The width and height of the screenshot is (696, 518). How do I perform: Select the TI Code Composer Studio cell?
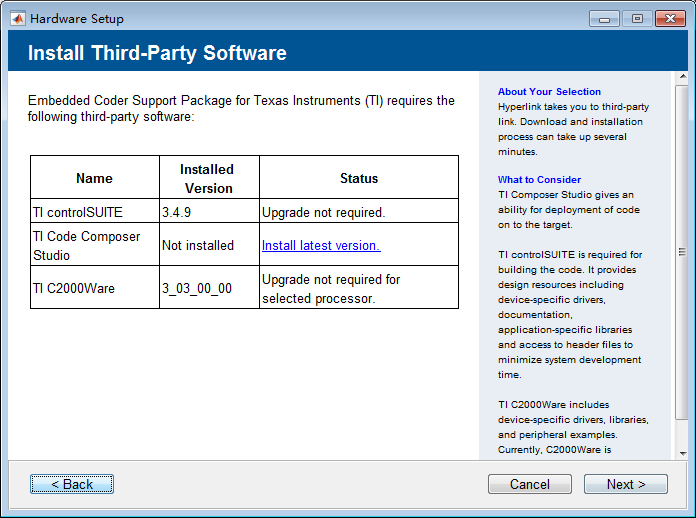tap(95, 244)
